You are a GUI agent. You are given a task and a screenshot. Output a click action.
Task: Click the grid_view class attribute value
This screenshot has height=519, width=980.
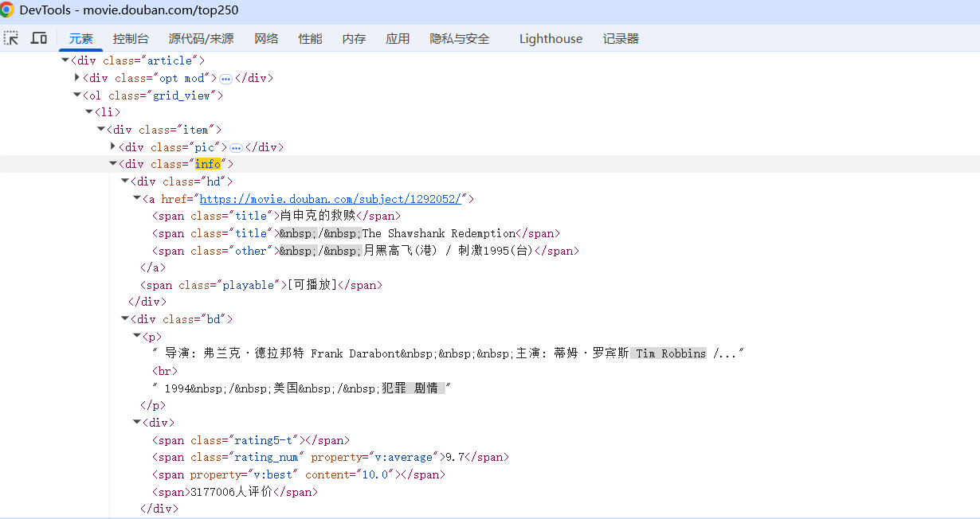tap(181, 96)
